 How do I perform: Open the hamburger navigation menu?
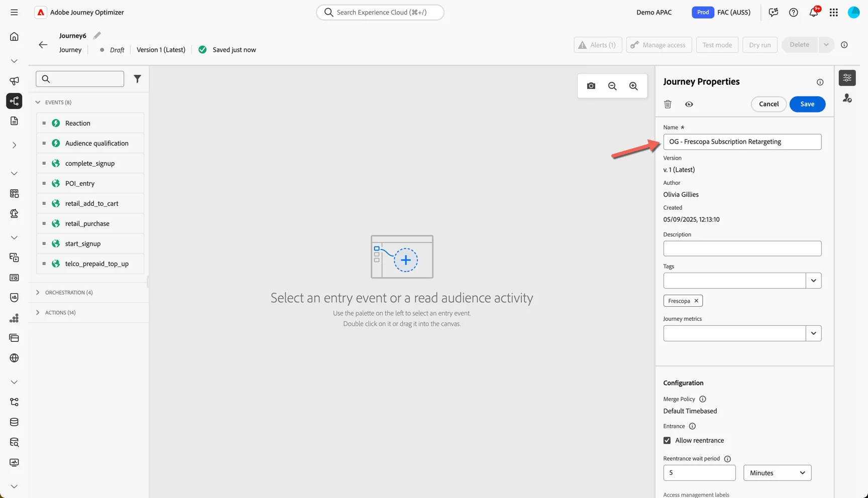click(x=14, y=12)
